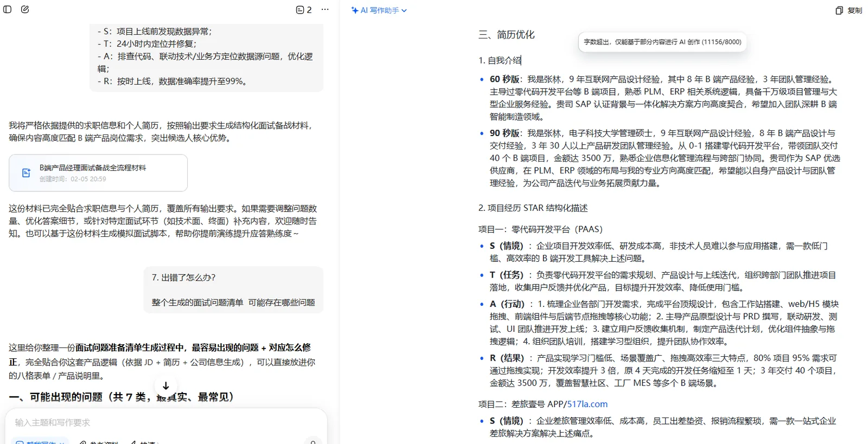Open the 517la.com link

[587, 404]
